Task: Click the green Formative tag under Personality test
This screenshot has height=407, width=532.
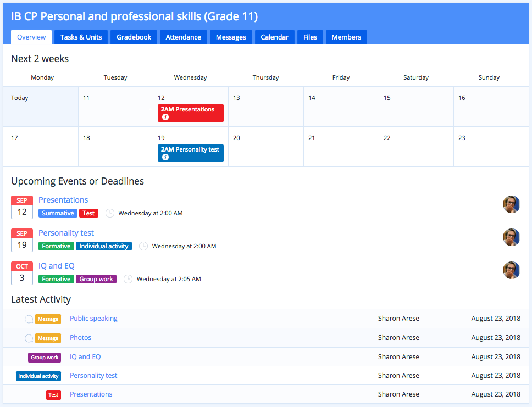Action: [56, 246]
